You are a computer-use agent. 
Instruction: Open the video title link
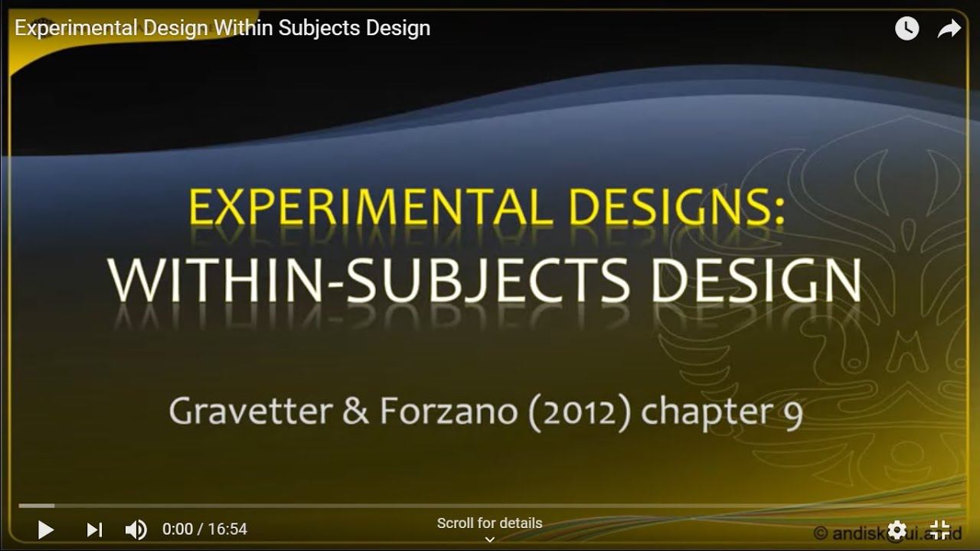coord(223,28)
